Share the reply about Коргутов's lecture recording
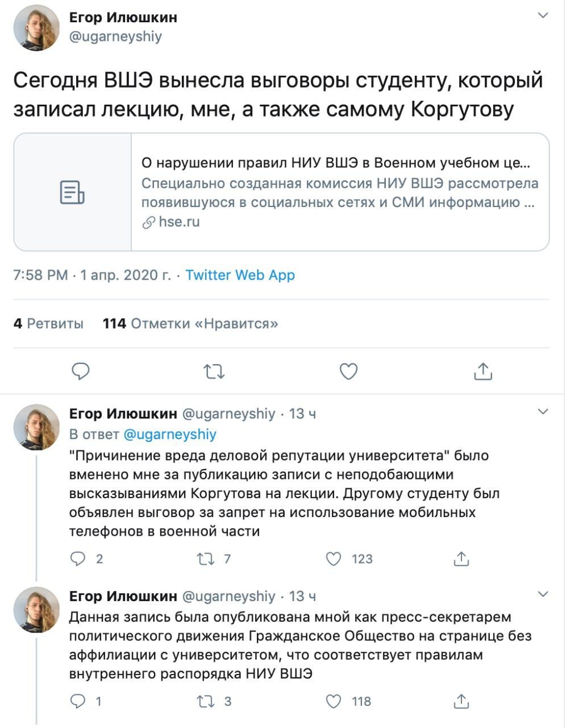This screenshot has width=566, height=728. click(x=461, y=559)
